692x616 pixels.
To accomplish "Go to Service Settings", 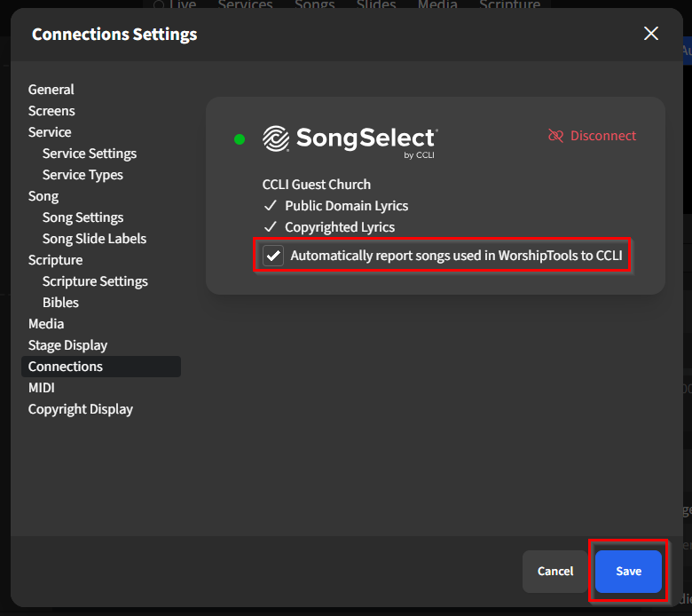I will 90,154.
